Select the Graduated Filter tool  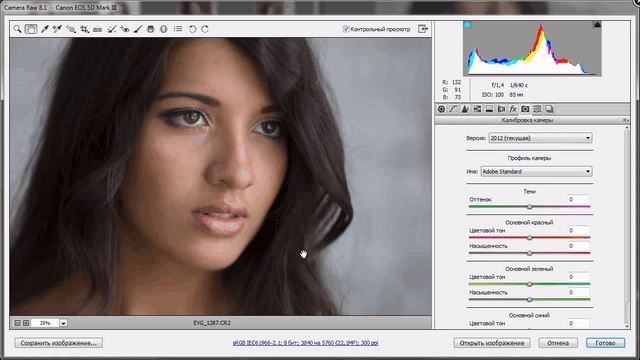tap(151, 29)
